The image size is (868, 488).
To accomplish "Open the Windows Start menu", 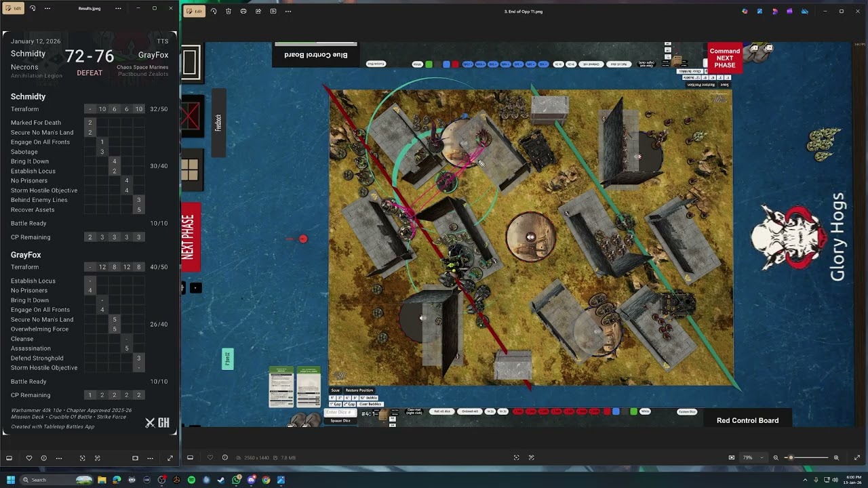I will [10, 480].
